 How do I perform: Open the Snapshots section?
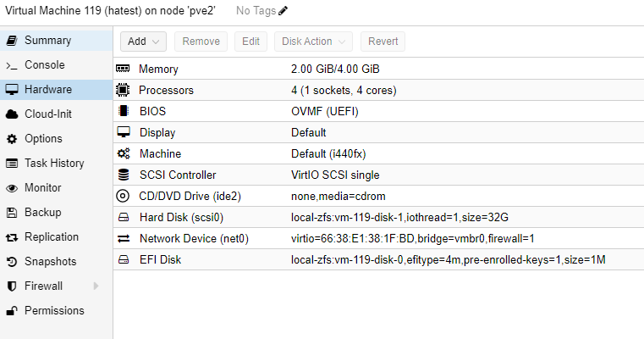[56, 262]
